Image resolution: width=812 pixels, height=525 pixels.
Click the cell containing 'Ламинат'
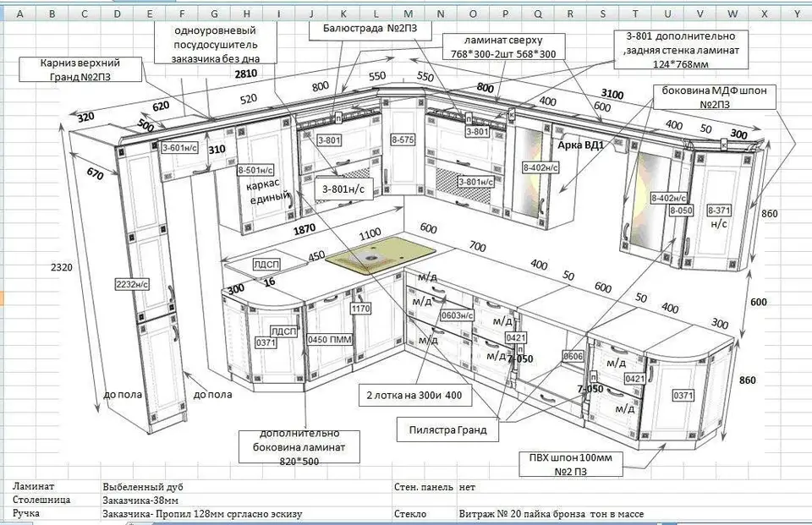click(x=34, y=487)
